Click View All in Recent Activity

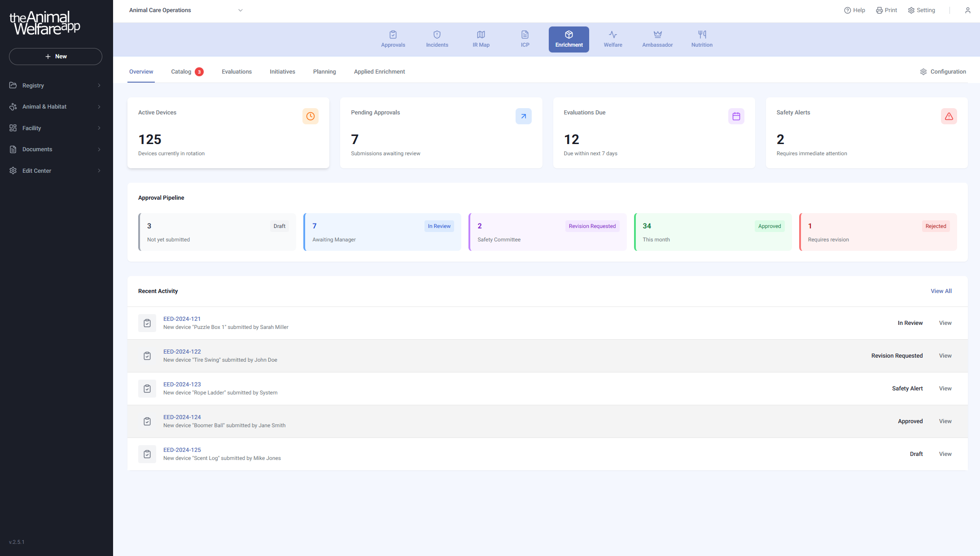(941, 291)
